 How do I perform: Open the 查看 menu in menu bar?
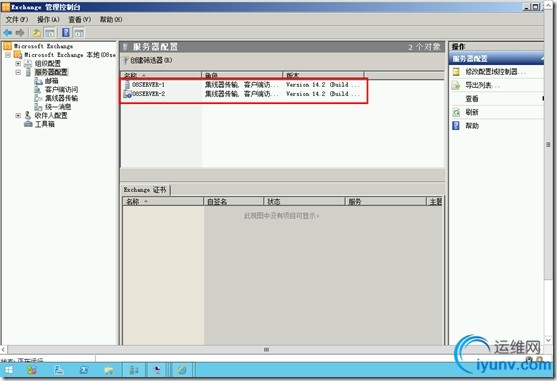click(80, 20)
